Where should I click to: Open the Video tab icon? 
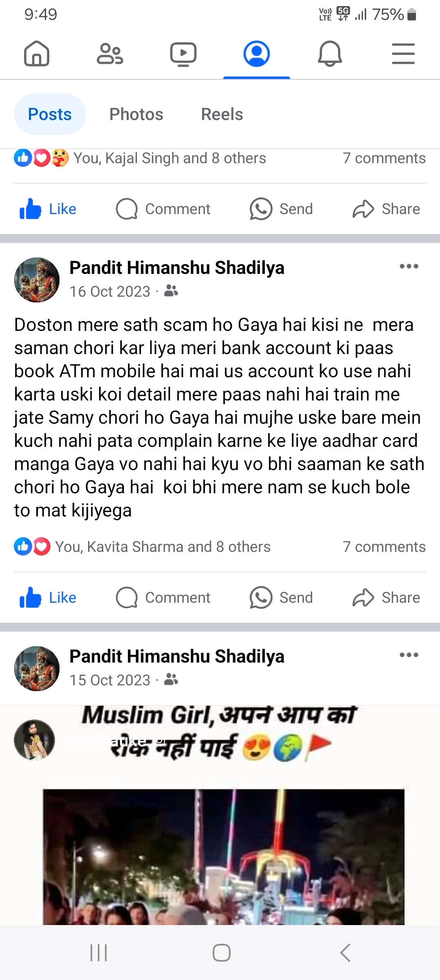click(183, 54)
